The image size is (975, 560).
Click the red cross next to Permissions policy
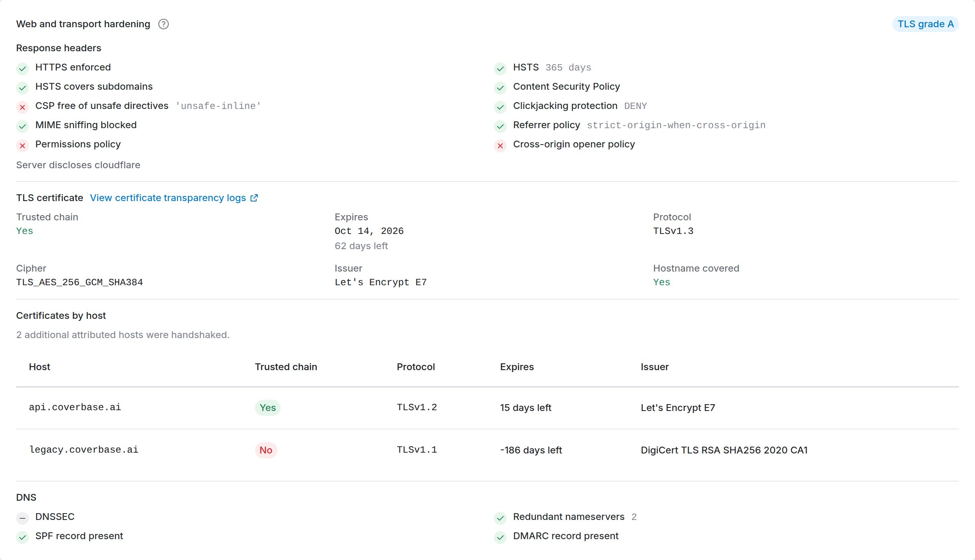pyautogui.click(x=22, y=145)
